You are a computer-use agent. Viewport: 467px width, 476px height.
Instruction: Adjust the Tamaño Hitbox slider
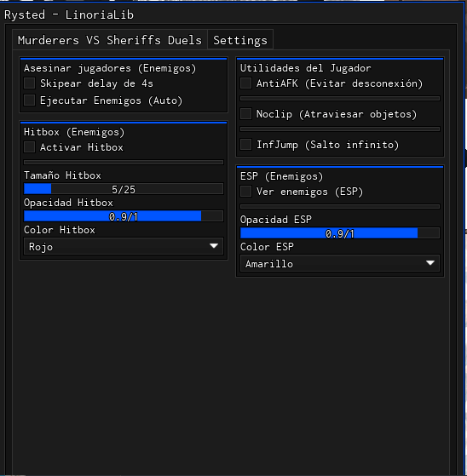[x=124, y=189]
